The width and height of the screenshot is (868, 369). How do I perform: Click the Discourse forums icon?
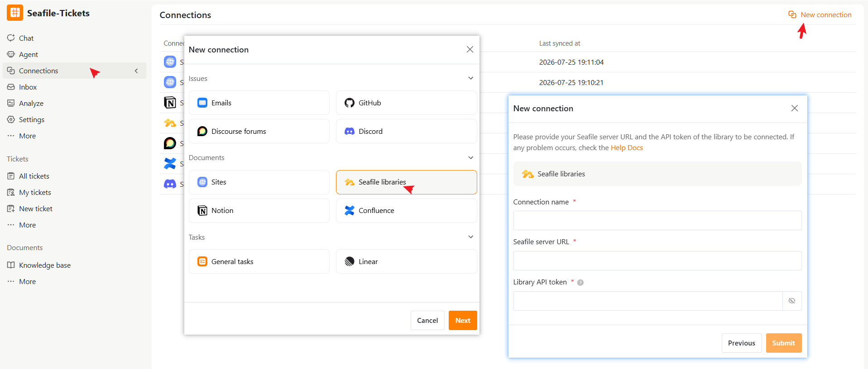tap(202, 131)
